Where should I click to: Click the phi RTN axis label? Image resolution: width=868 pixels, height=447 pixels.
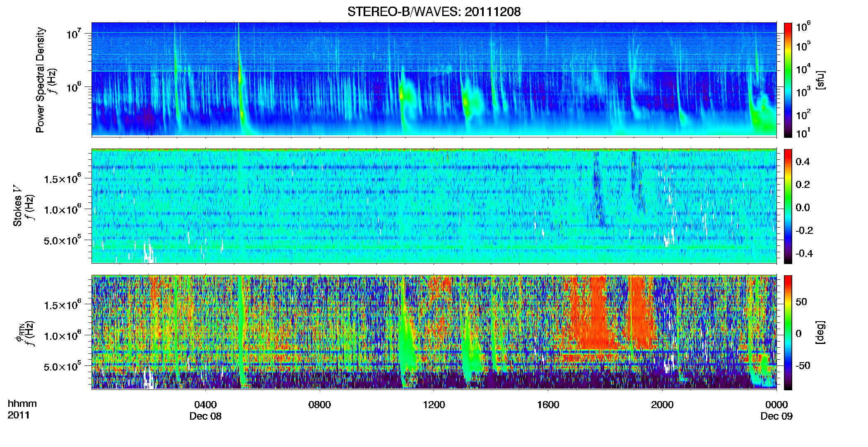(19, 333)
